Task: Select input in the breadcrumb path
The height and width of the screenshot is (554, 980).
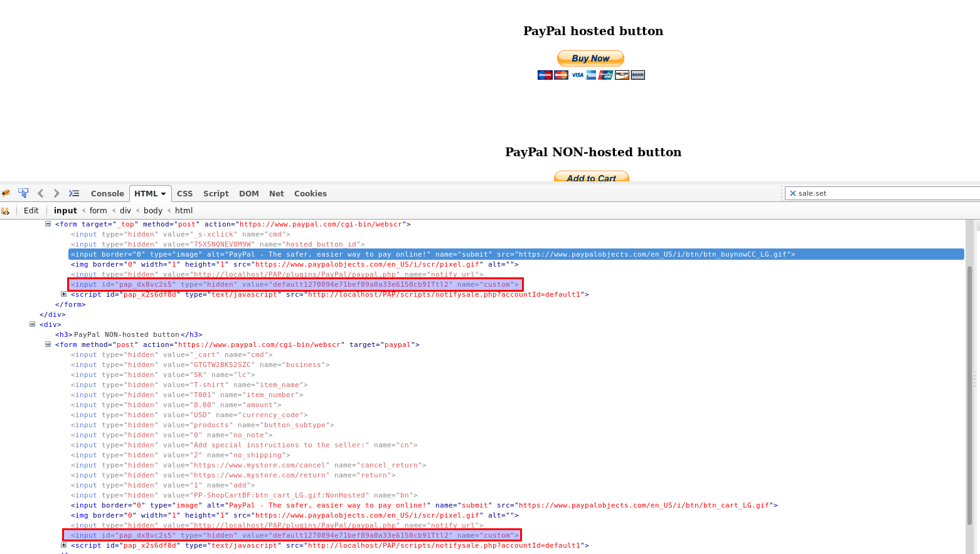Action: [65, 211]
